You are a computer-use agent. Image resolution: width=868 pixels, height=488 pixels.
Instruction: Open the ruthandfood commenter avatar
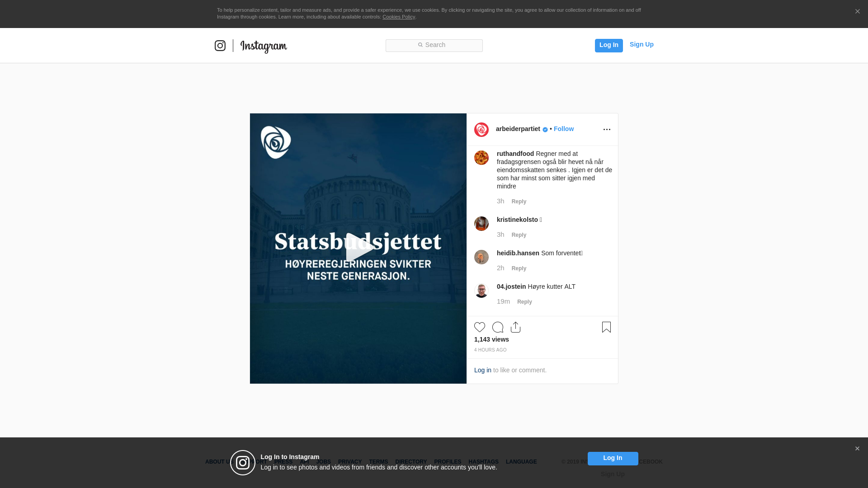pos(481,158)
